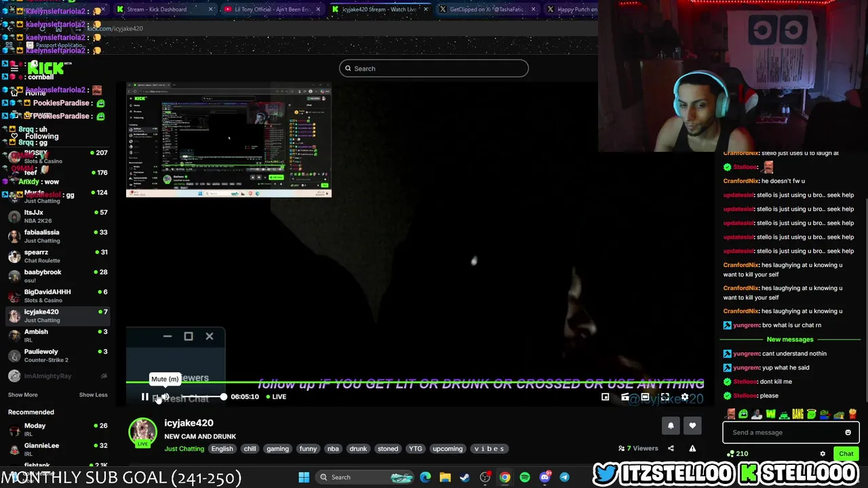Jump to New messages in chat
The height and width of the screenshot is (488, 868).
(789, 339)
